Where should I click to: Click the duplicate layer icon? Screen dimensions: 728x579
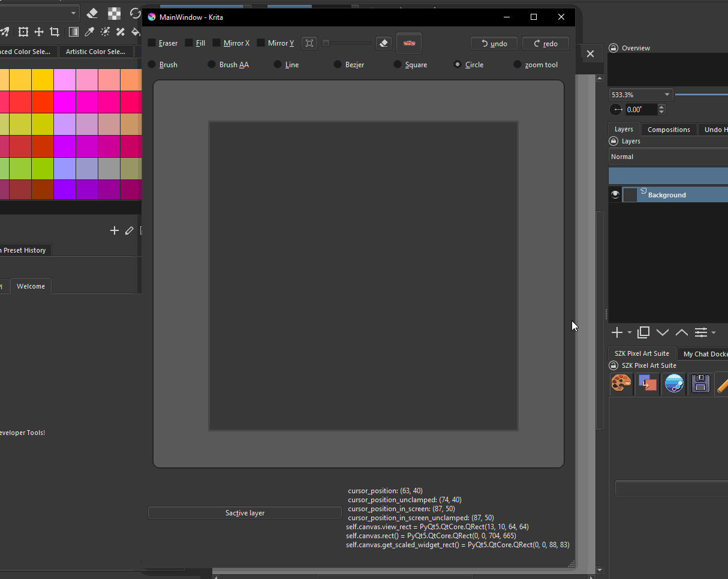point(643,332)
